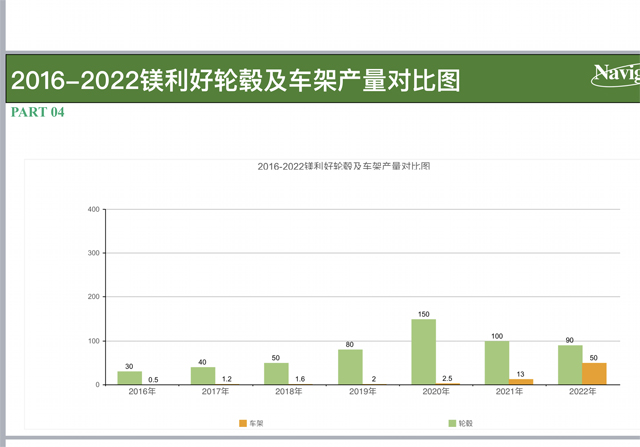Toggle the 车架 series legend label

tap(259, 425)
